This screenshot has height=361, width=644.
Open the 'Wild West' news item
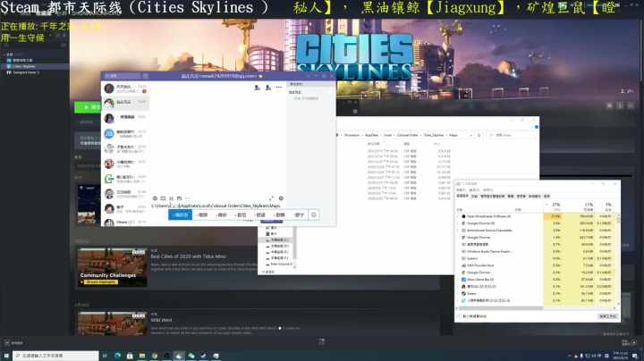pyautogui.click(x=161, y=320)
